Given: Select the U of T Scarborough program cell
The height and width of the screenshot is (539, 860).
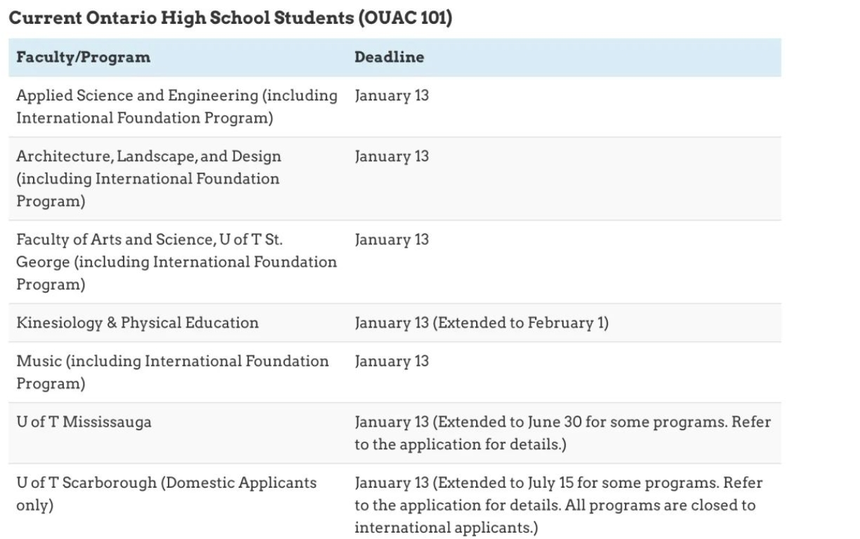Looking at the screenshot, I should (166, 493).
